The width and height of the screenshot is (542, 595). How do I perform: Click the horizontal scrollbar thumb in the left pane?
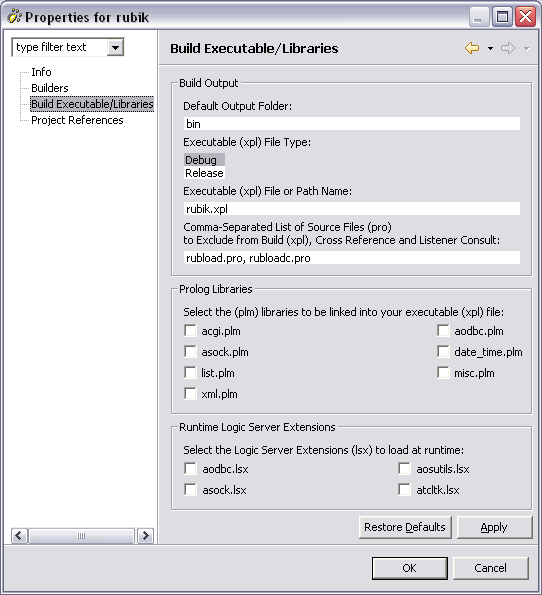point(82,536)
